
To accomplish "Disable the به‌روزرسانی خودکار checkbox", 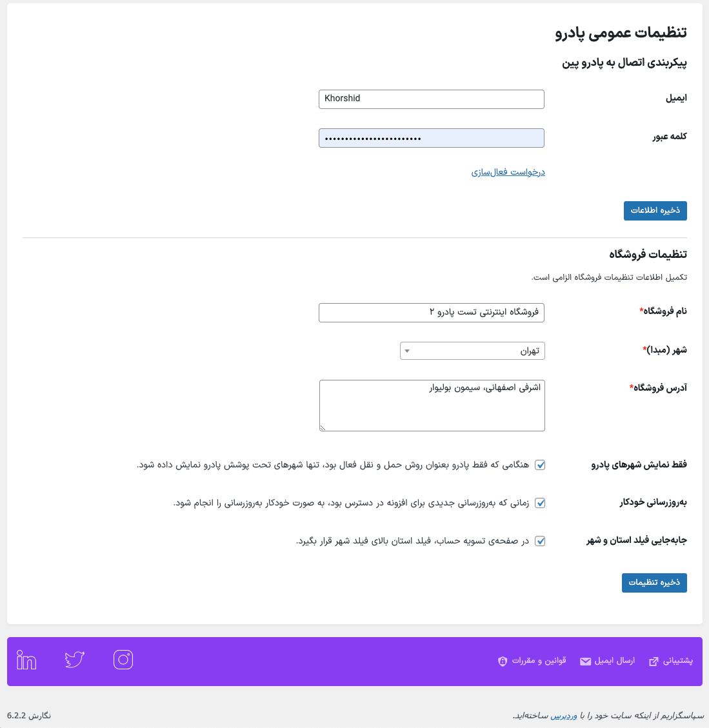I will tap(540, 503).
